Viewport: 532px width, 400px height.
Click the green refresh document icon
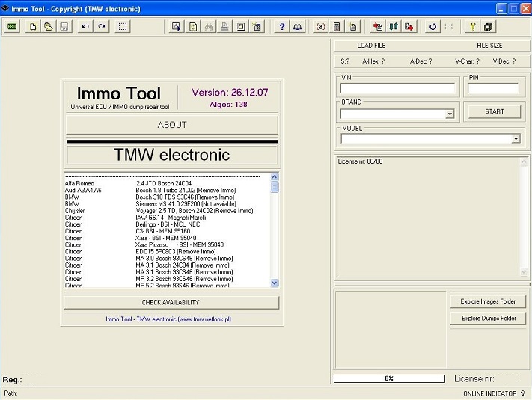click(193, 27)
